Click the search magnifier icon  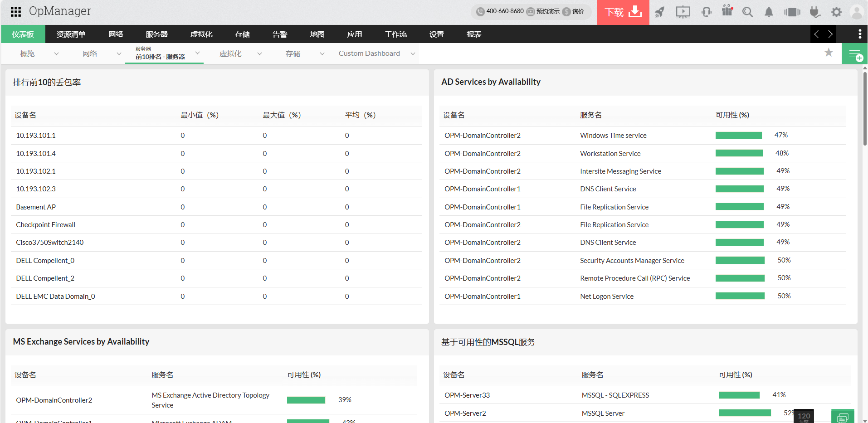(748, 12)
